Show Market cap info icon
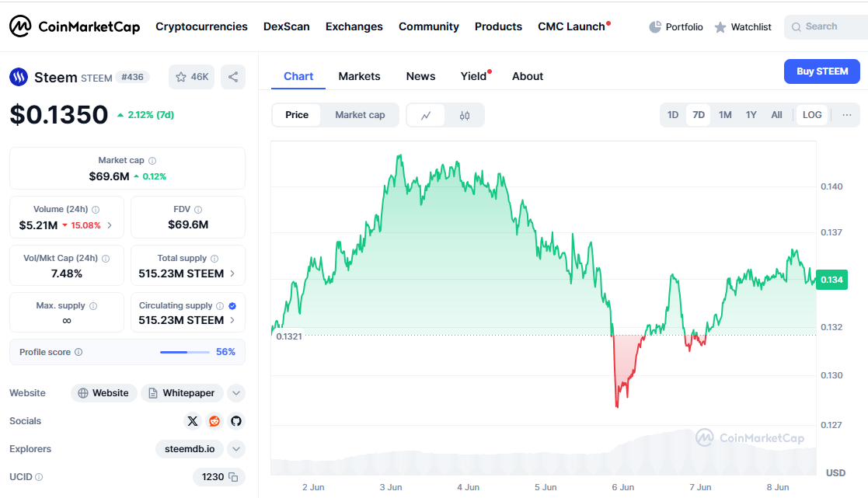The height and width of the screenshot is (498, 868). click(152, 161)
